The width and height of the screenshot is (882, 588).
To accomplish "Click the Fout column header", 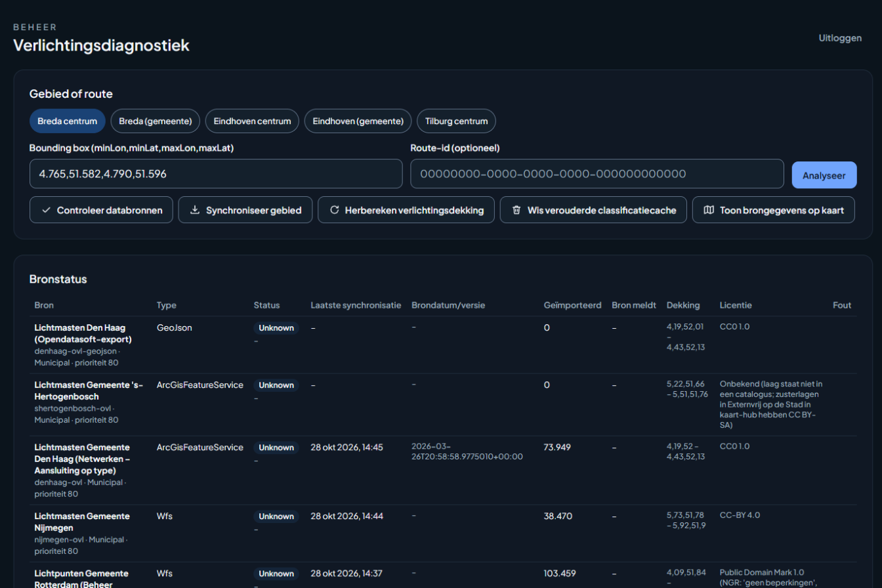I will 842,305.
